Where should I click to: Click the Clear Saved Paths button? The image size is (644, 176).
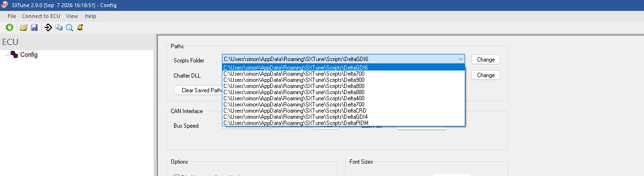pyautogui.click(x=198, y=90)
